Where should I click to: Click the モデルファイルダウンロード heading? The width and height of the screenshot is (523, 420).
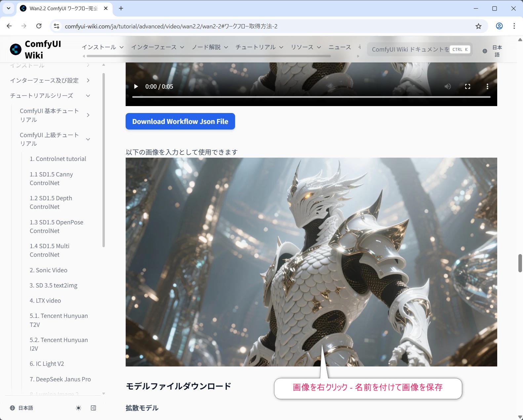[x=179, y=386]
